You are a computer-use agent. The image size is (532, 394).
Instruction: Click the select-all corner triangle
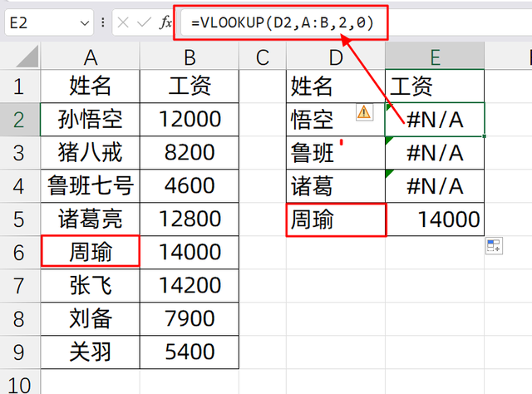(x=27, y=57)
